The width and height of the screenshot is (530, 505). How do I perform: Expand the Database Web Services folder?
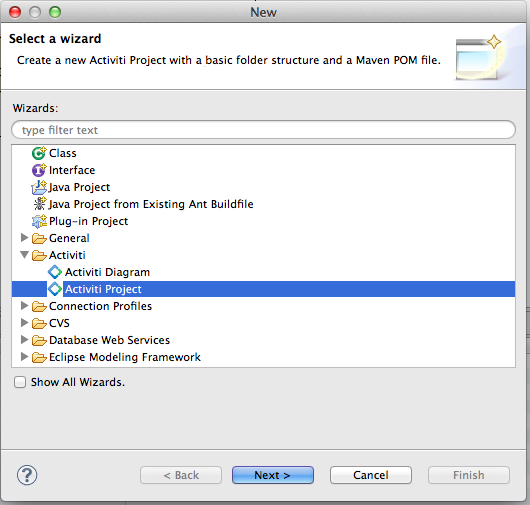(24, 339)
